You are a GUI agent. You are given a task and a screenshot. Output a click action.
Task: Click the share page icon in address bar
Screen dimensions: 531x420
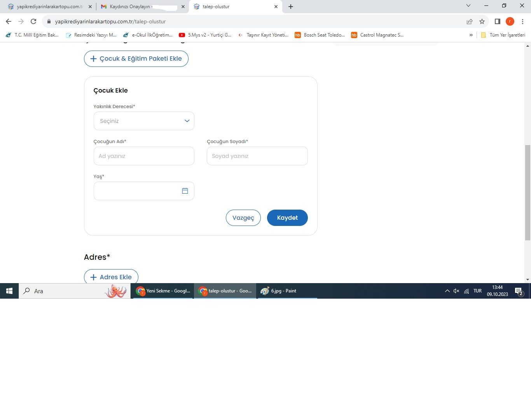pos(470,21)
